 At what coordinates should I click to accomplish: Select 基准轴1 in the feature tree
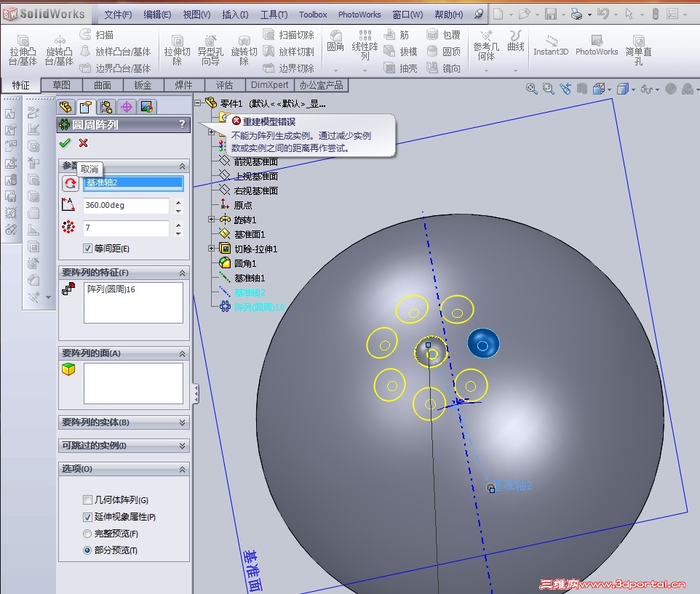(250, 278)
